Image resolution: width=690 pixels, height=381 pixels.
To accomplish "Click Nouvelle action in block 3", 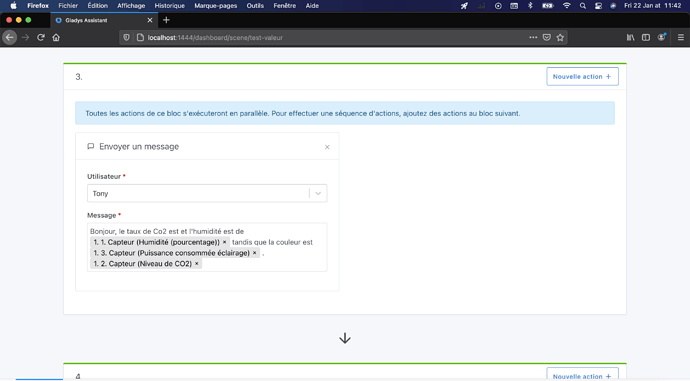I will tap(582, 77).
